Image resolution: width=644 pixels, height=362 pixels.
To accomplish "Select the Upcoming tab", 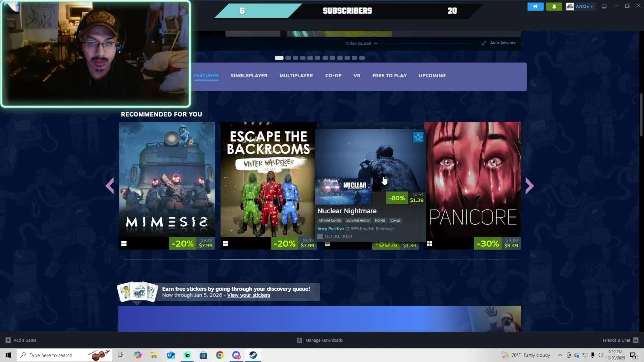I will point(432,76).
